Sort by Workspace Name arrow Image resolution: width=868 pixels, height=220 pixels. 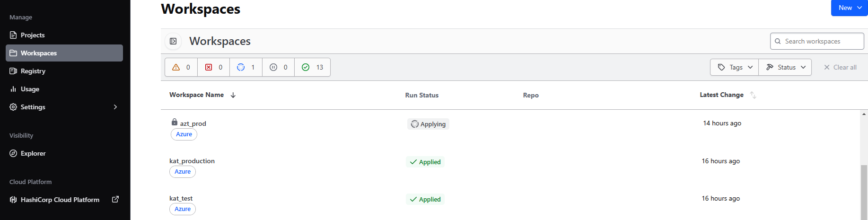[x=233, y=95]
